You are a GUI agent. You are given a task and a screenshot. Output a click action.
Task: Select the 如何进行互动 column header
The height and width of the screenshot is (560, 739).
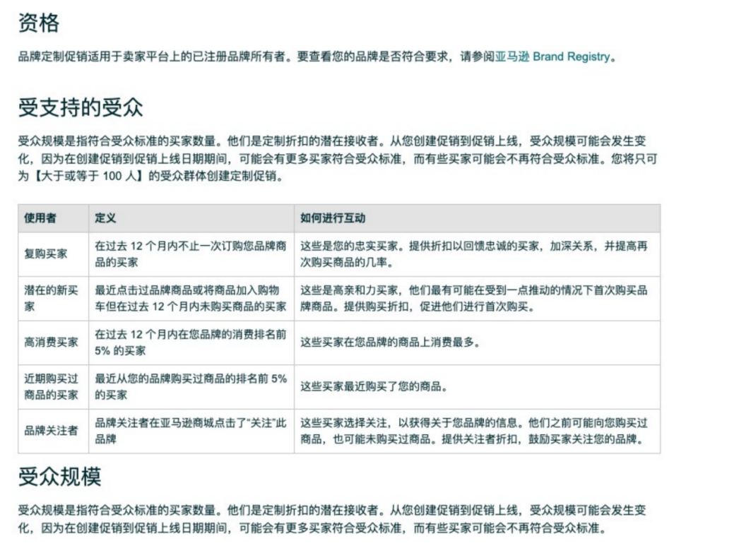[x=333, y=218]
